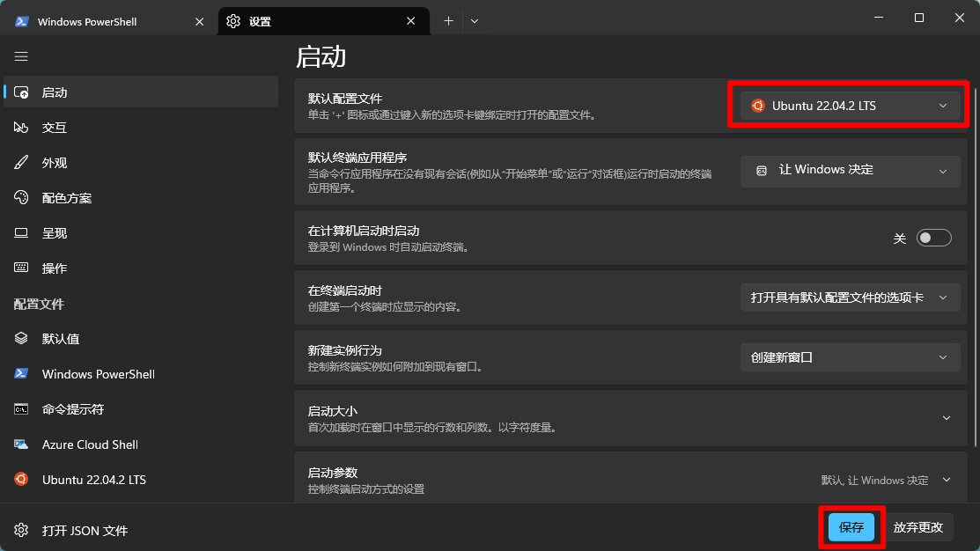Screen dimensions: 980x551
Task: Toggle 在计算机启动时启动 switch
Action: tap(933, 238)
